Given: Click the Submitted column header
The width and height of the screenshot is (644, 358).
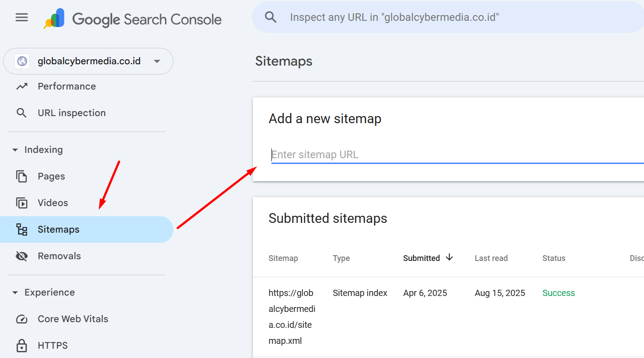Looking at the screenshot, I should point(421,258).
